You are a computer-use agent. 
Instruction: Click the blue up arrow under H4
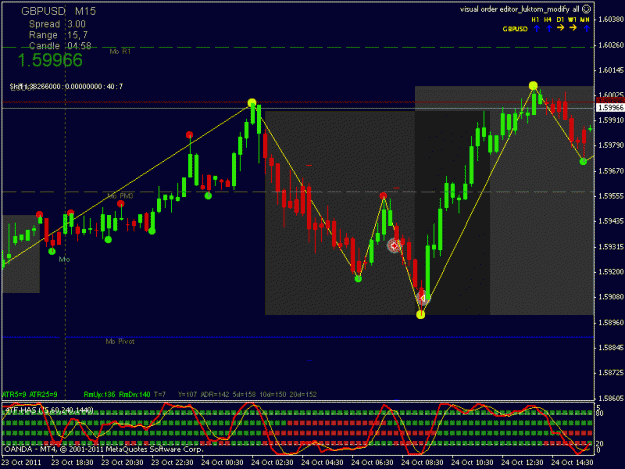click(x=549, y=28)
